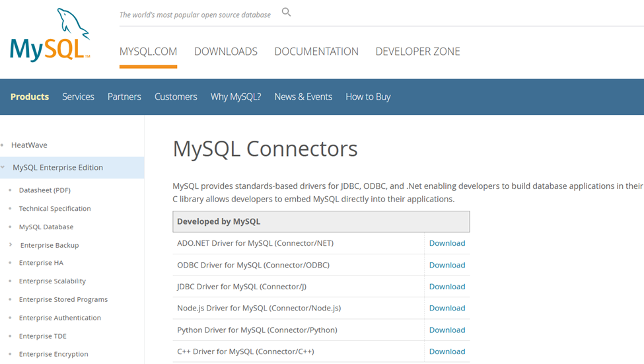Select MySQL Enterprise Edition sidebar entry
Screen dimensions: 644x364
point(57,168)
